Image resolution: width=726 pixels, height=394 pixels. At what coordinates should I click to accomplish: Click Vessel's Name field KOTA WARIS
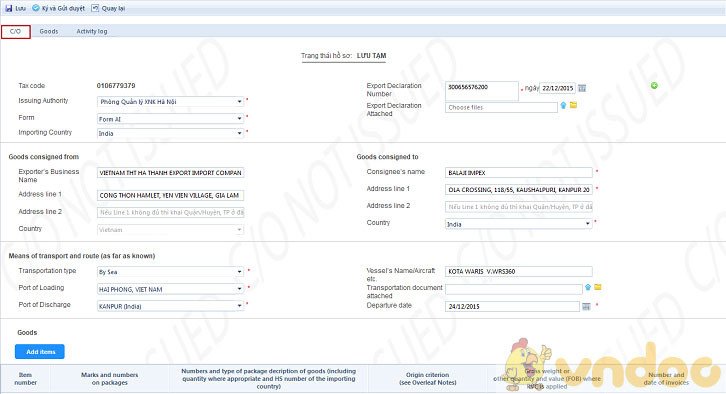[519, 271]
